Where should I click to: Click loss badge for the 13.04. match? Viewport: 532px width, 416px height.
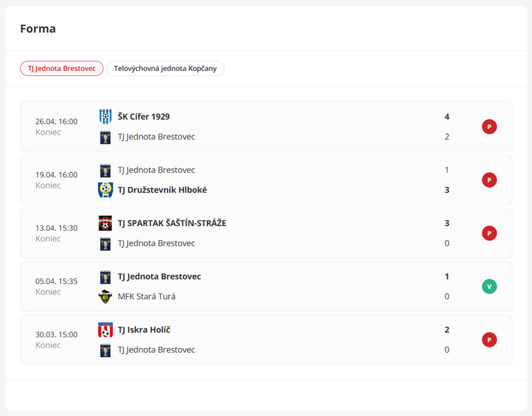pyautogui.click(x=489, y=233)
